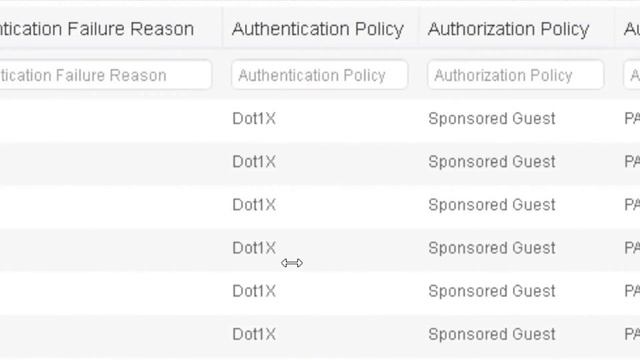Click Sponsored Guest in the sixth row
Viewport: 640px width, 360px height.
click(x=492, y=335)
